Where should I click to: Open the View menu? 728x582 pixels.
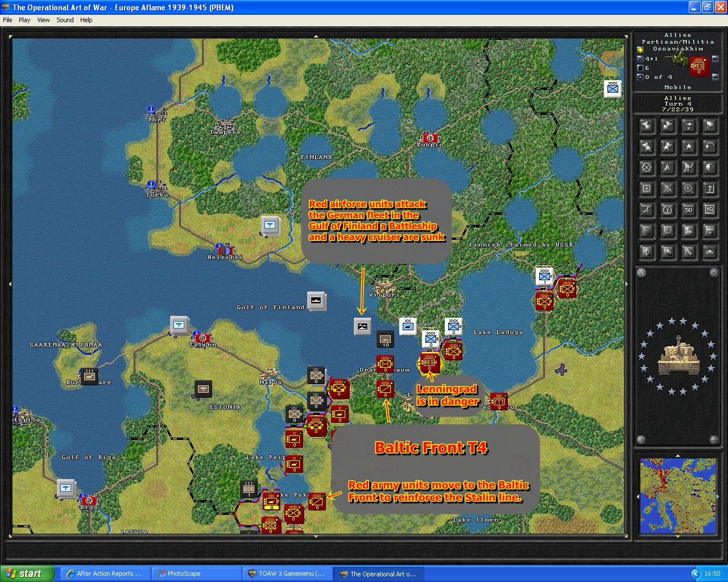43,20
